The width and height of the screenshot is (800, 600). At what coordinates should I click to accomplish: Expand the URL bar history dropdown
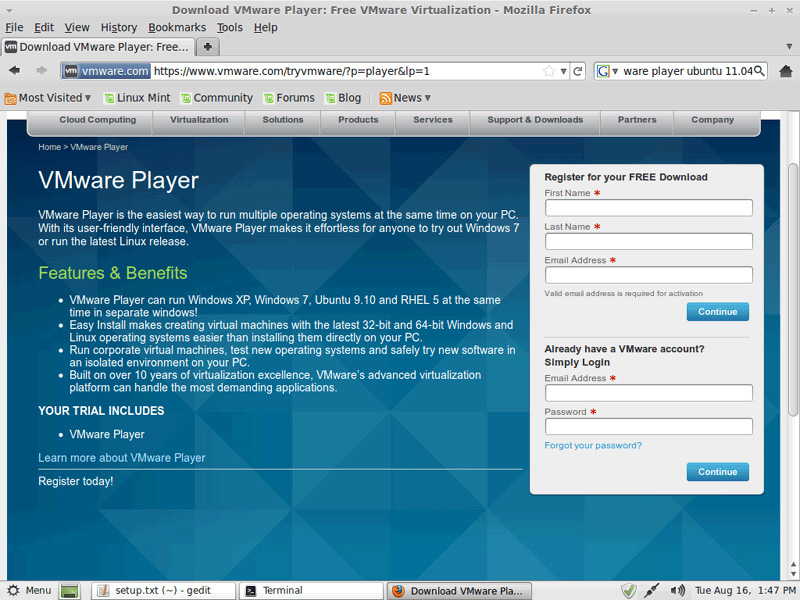(563, 71)
